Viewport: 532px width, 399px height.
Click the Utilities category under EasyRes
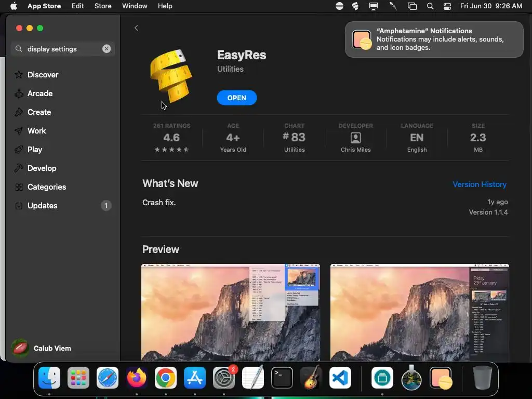[x=230, y=69]
